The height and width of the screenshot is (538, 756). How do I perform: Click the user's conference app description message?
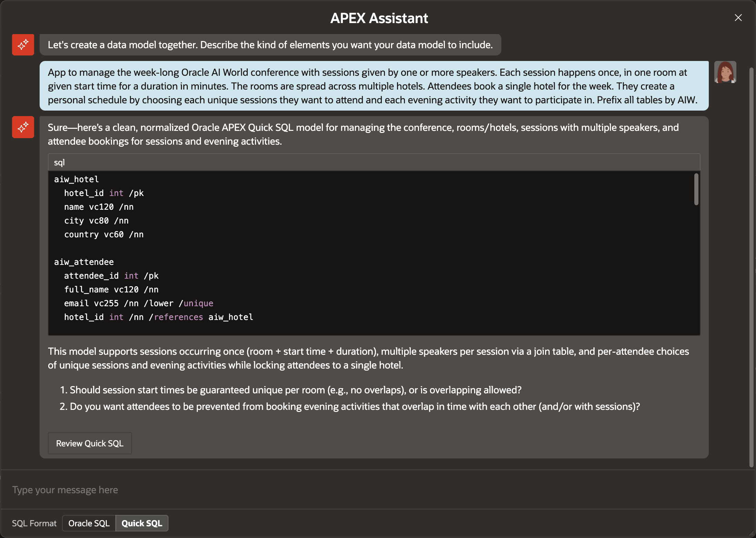click(x=374, y=86)
